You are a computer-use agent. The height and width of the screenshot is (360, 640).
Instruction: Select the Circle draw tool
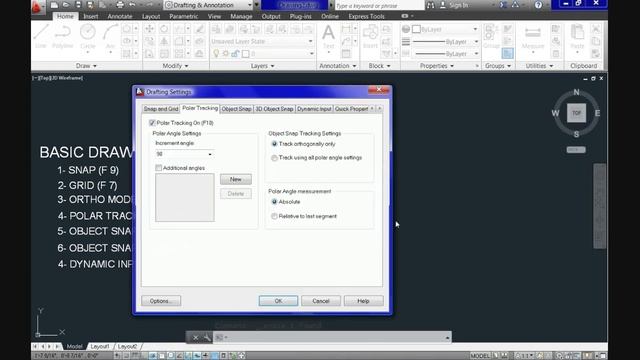pos(87,36)
